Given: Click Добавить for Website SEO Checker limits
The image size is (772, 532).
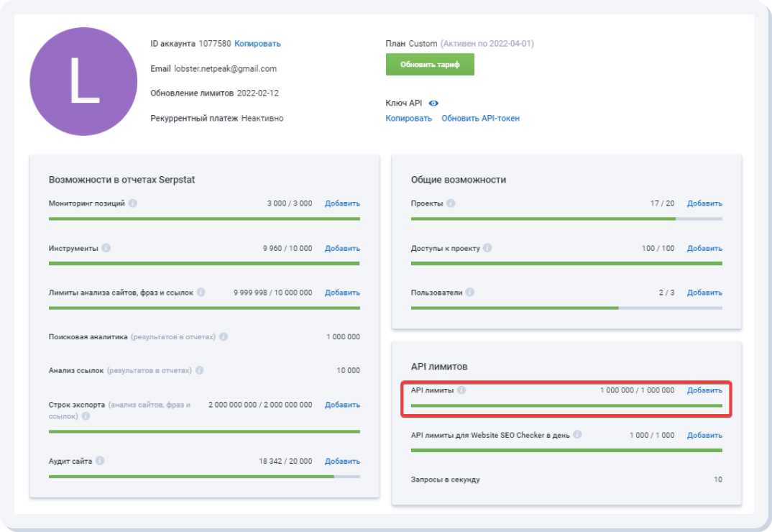Looking at the screenshot, I should coord(704,435).
